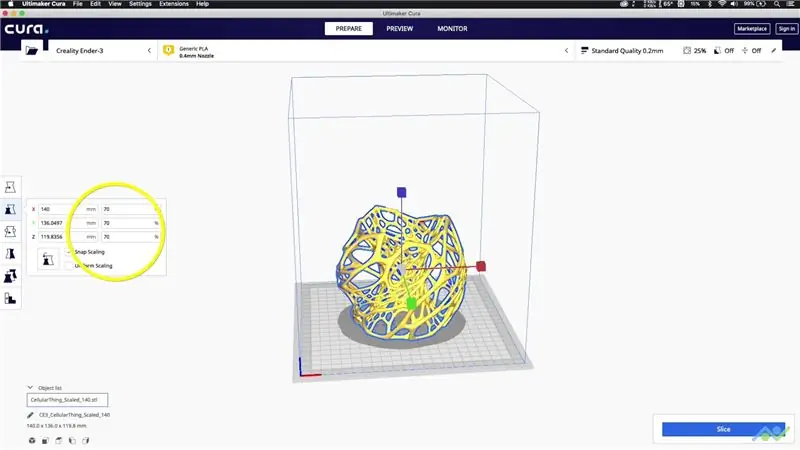Image resolution: width=800 pixels, height=450 pixels.
Task: Switch to the PREVIEW stage tab
Action: (399, 29)
